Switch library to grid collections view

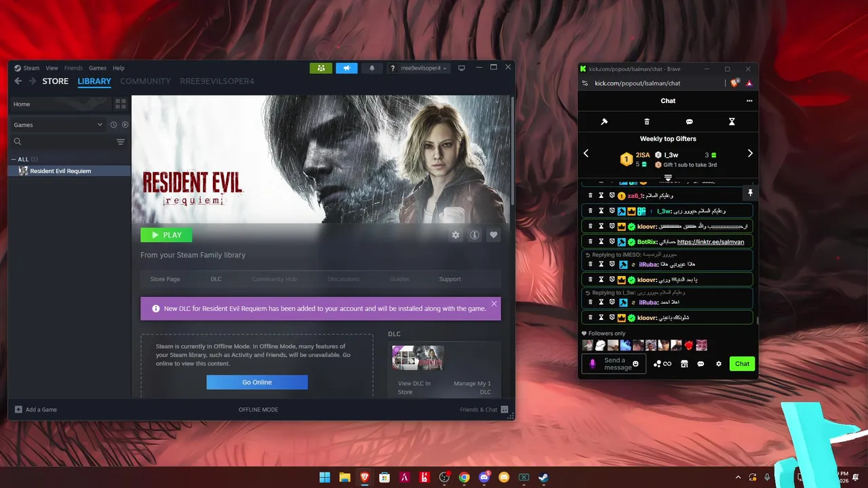tap(121, 104)
